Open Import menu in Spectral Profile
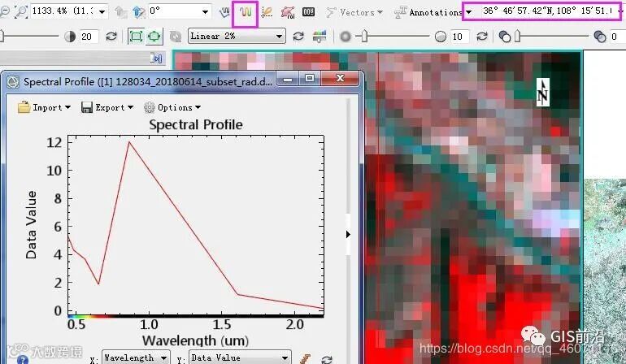The width and height of the screenshot is (626, 364). pos(44,107)
